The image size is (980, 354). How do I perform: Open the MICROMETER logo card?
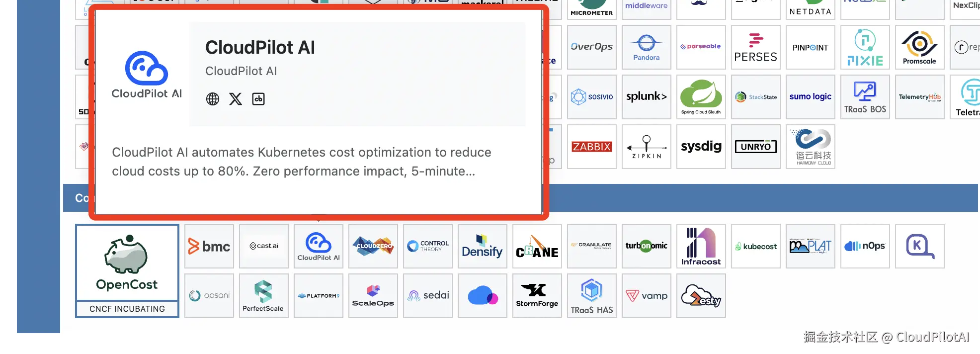(x=592, y=9)
